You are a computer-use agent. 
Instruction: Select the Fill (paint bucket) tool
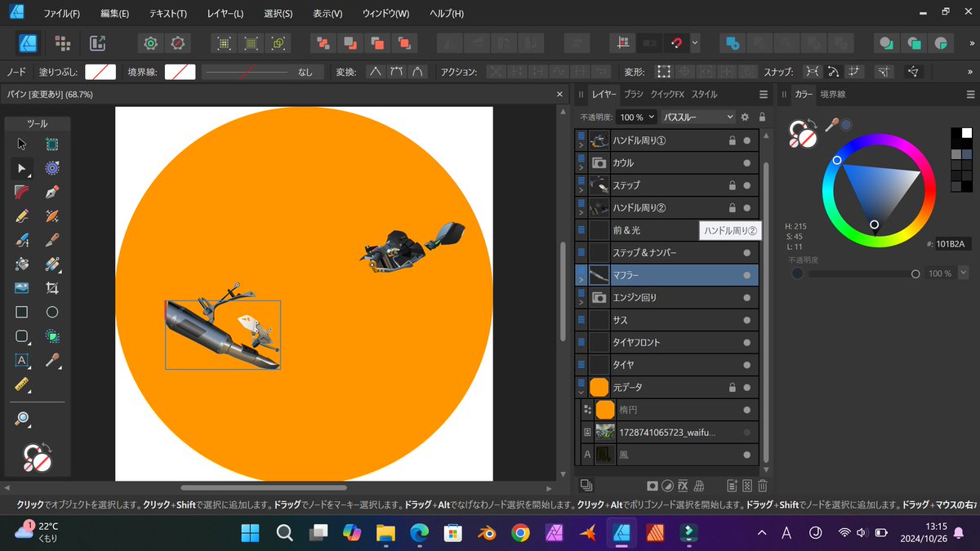pyautogui.click(x=22, y=264)
